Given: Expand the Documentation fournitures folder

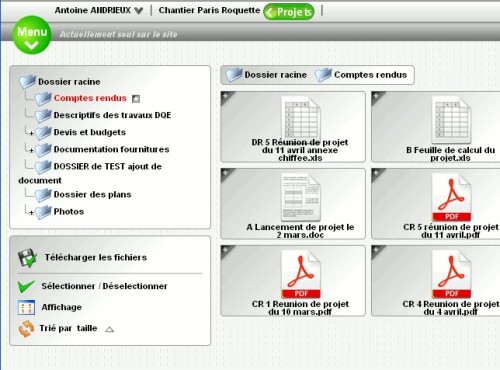Looking at the screenshot, I should tap(31, 150).
